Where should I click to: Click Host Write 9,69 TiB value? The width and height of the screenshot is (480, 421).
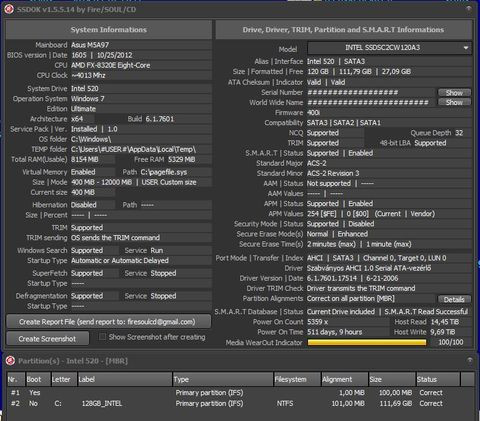click(443, 332)
